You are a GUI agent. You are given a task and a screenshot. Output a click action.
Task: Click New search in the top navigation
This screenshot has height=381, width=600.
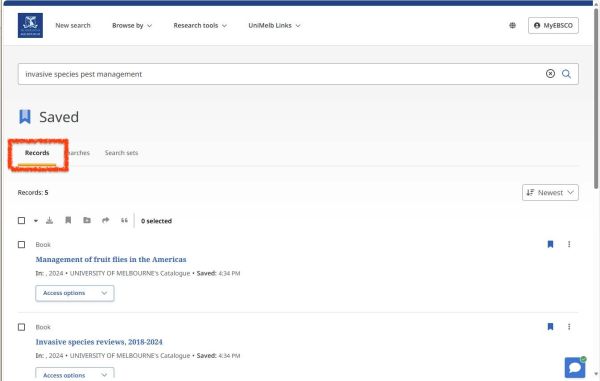(x=73, y=26)
